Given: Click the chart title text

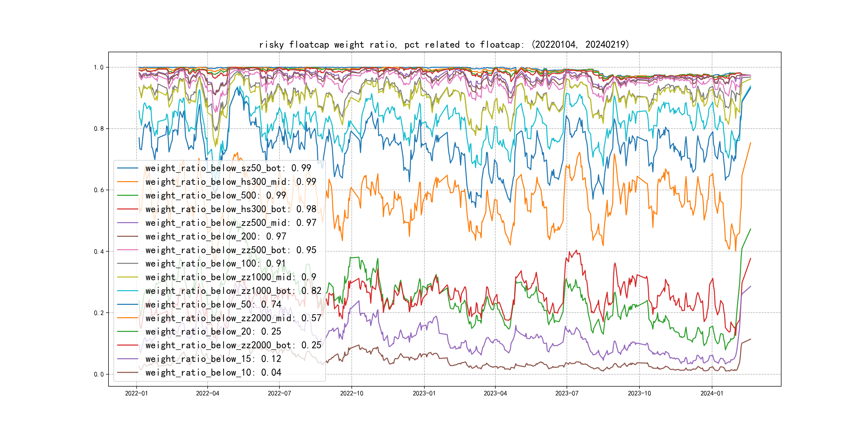Looking at the screenshot, I should [444, 44].
